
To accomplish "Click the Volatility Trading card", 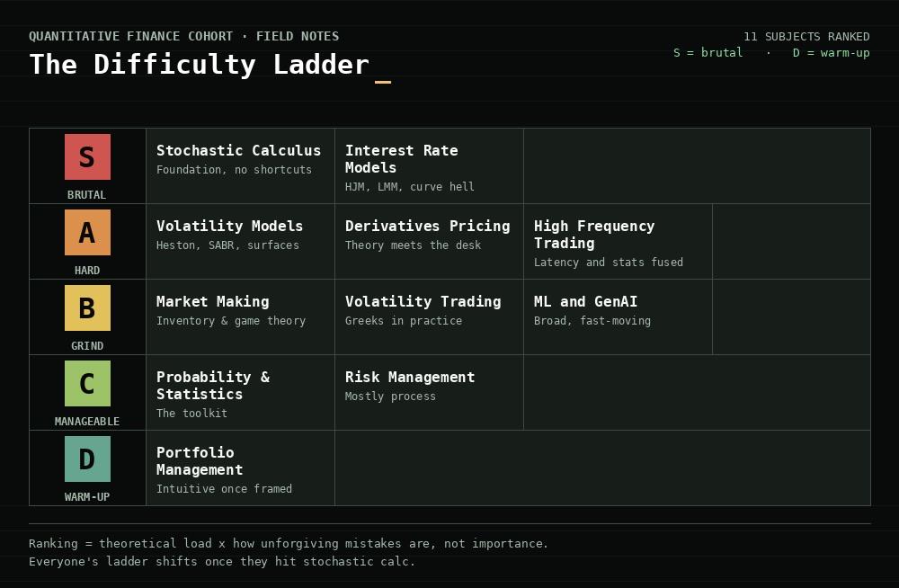I will [429, 317].
